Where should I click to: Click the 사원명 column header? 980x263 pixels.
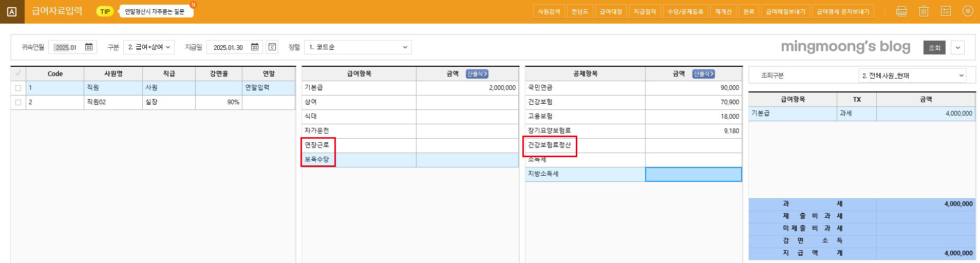click(113, 73)
